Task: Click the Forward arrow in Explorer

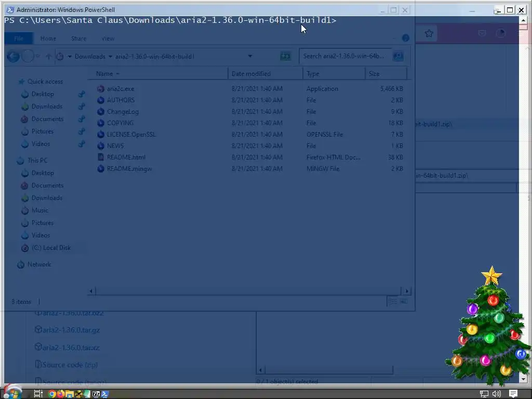Action: 28,56
